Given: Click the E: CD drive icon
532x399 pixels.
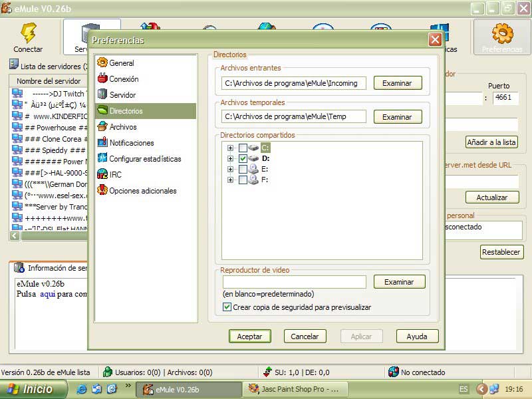Looking at the screenshot, I should click(253, 169).
